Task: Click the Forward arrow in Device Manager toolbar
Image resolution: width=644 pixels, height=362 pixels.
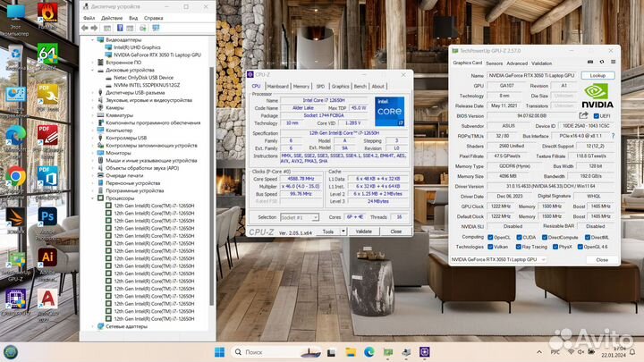Action: pos(94,28)
